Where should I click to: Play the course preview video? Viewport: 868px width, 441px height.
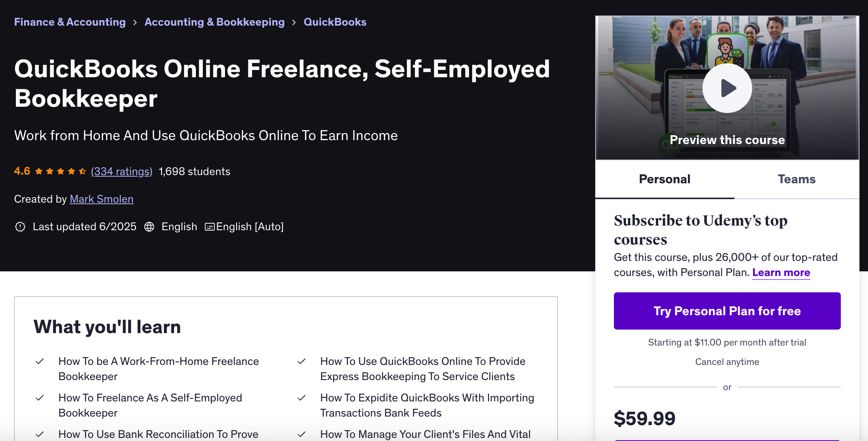tap(727, 88)
